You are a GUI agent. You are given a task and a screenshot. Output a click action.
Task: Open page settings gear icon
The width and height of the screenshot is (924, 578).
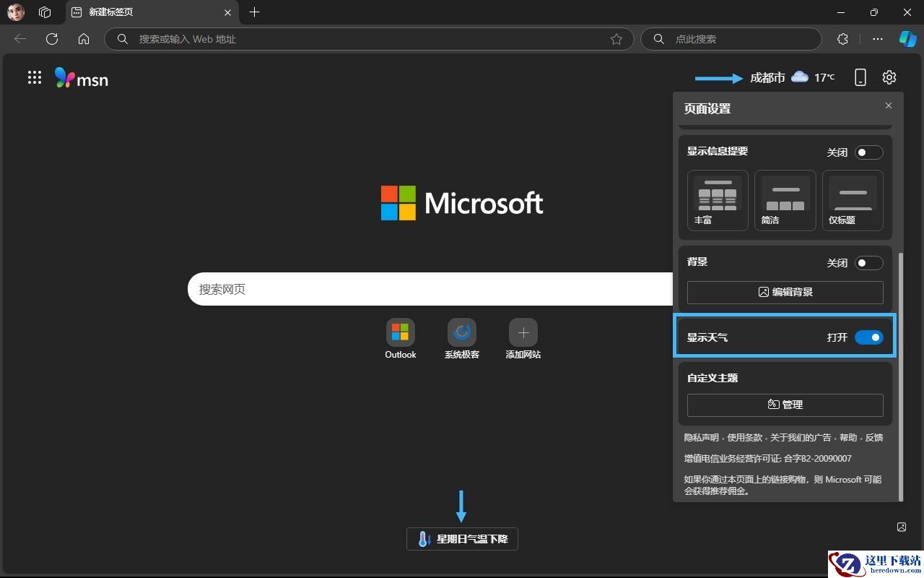click(889, 77)
